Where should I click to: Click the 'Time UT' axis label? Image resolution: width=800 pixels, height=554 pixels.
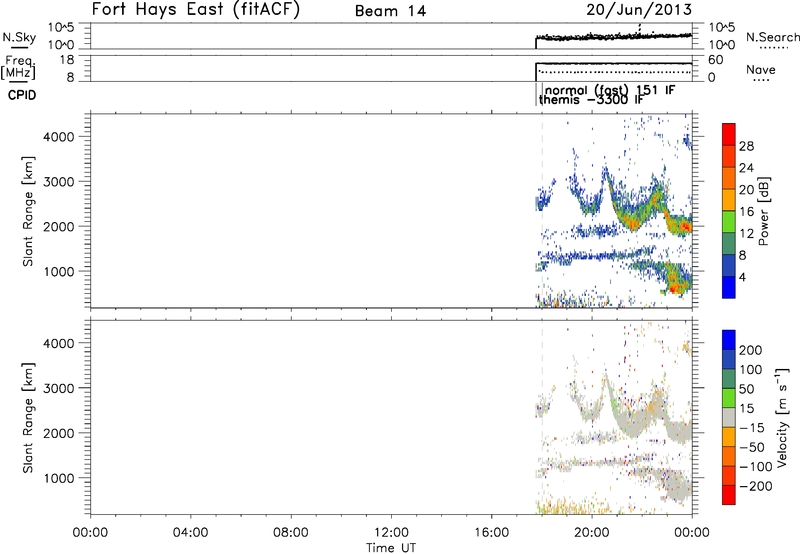[391, 548]
